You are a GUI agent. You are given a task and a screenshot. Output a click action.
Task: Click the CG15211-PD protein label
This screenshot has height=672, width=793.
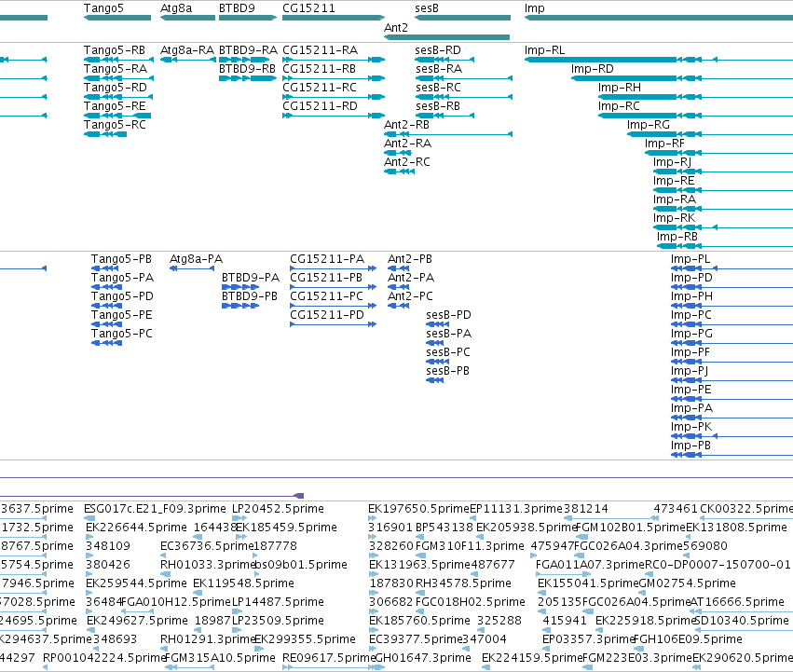tap(327, 315)
